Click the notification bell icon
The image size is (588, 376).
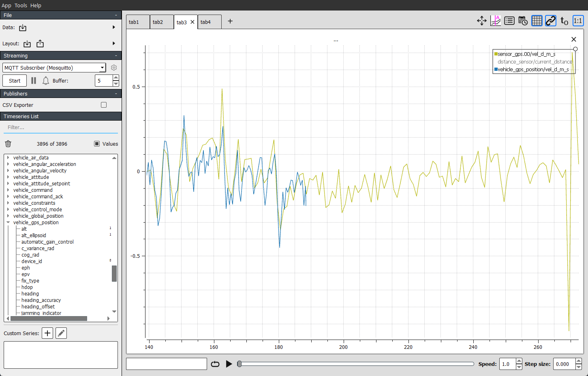(46, 81)
